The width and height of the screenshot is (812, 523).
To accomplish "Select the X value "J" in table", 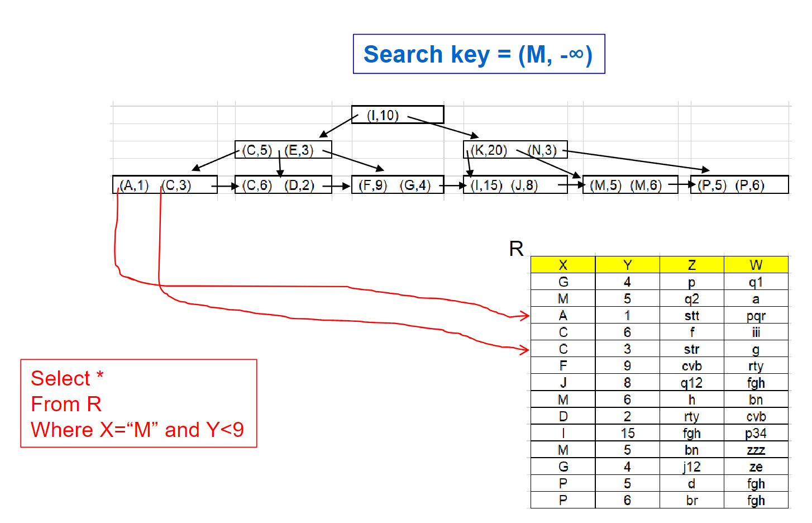I will tap(563, 383).
